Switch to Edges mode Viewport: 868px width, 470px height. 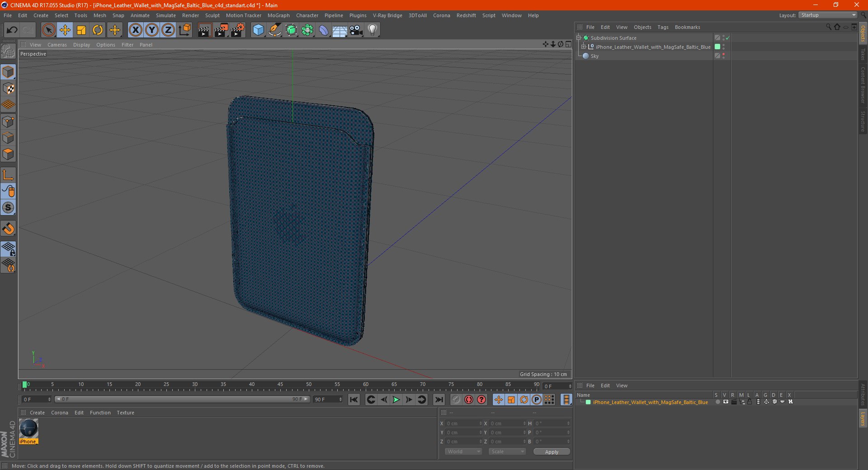click(x=9, y=138)
